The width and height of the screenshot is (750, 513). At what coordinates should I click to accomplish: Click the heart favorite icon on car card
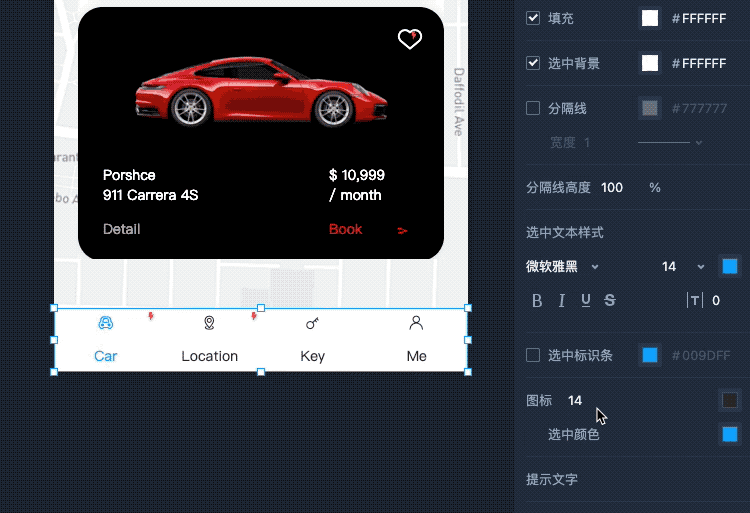[x=410, y=39]
